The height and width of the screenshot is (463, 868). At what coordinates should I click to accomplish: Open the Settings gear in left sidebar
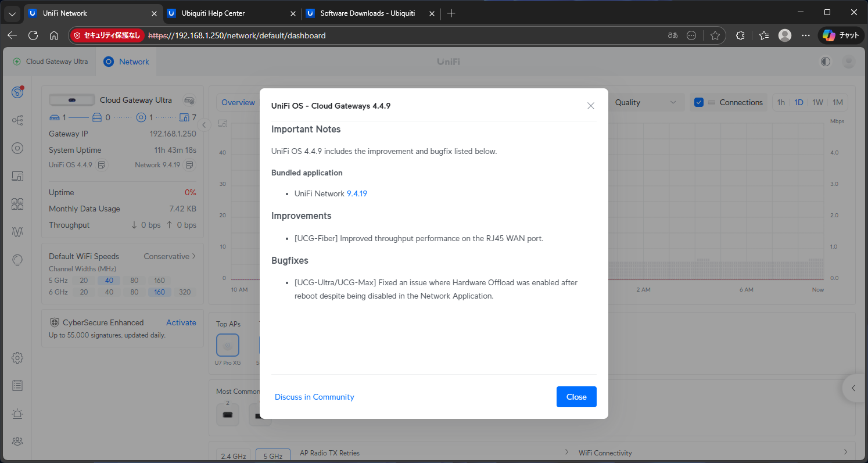(x=17, y=358)
